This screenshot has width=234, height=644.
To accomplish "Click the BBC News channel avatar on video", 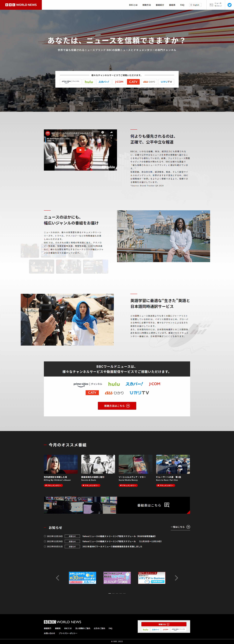I will click(48, 133).
